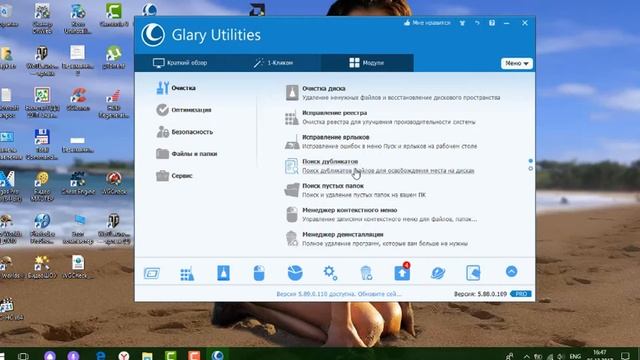640x360 pixels.
Task: Click the Glary Utilities logo
Action: (x=153, y=35)
